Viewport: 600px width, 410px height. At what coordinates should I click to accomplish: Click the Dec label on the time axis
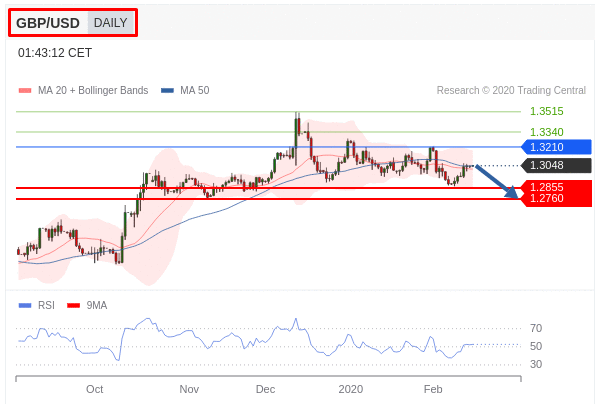[265, 389]
